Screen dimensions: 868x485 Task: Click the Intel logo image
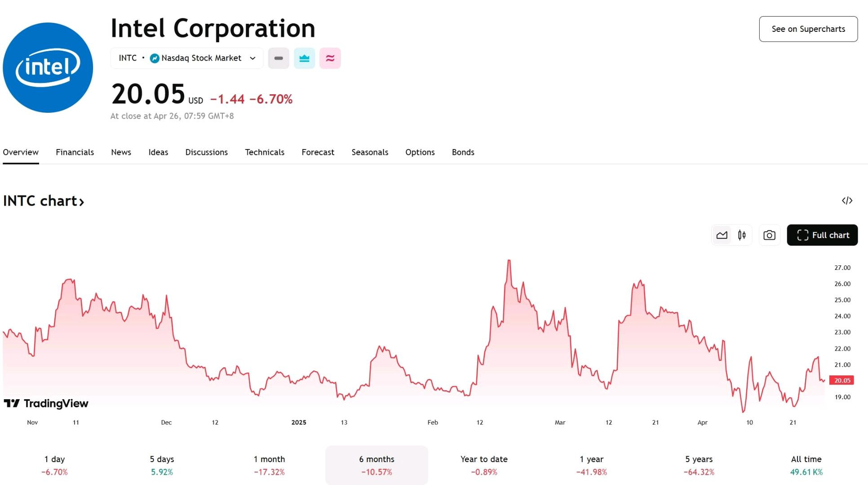tap(48, 68)
